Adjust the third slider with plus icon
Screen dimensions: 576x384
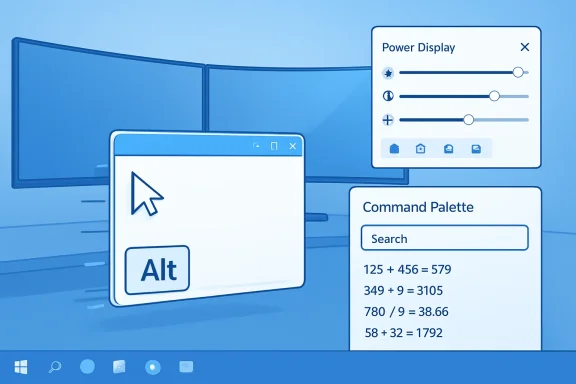click(x=468, y=120)
